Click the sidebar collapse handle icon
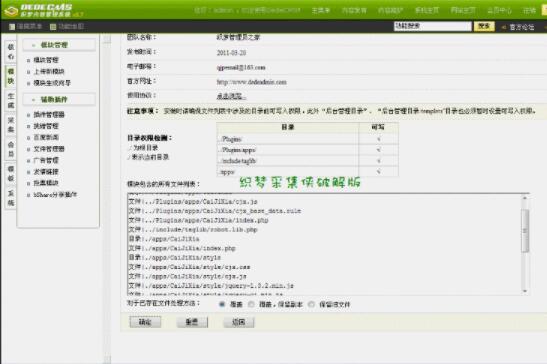This screenshot has height=364, width=547. (x=107, y=39)
